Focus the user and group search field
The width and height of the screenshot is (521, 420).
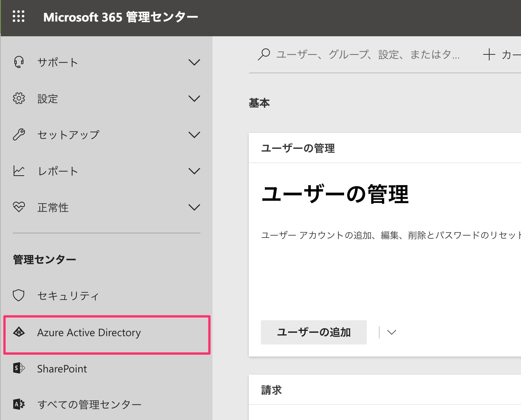click(359, 54)
